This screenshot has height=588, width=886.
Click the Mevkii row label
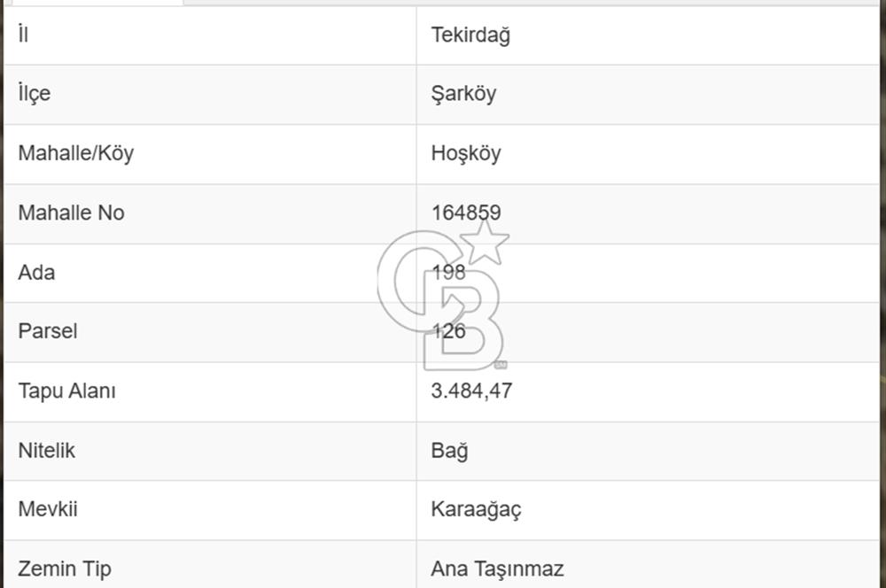48,509
